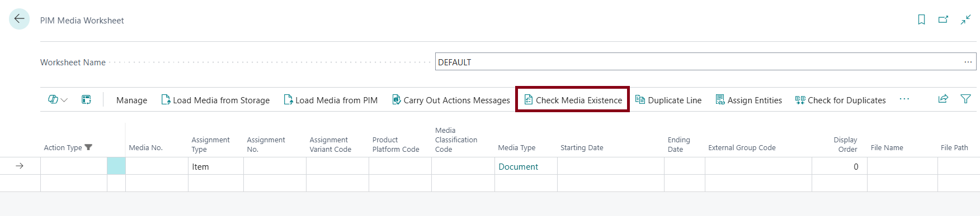Click External Group Code column header
The width and height of the screenshot is (980, 216).
point(742,147)
